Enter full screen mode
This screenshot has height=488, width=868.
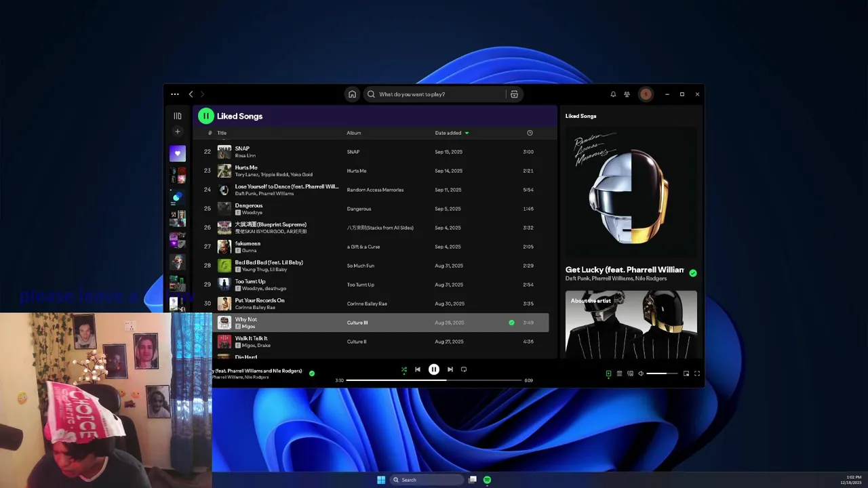tap(697, 373)
